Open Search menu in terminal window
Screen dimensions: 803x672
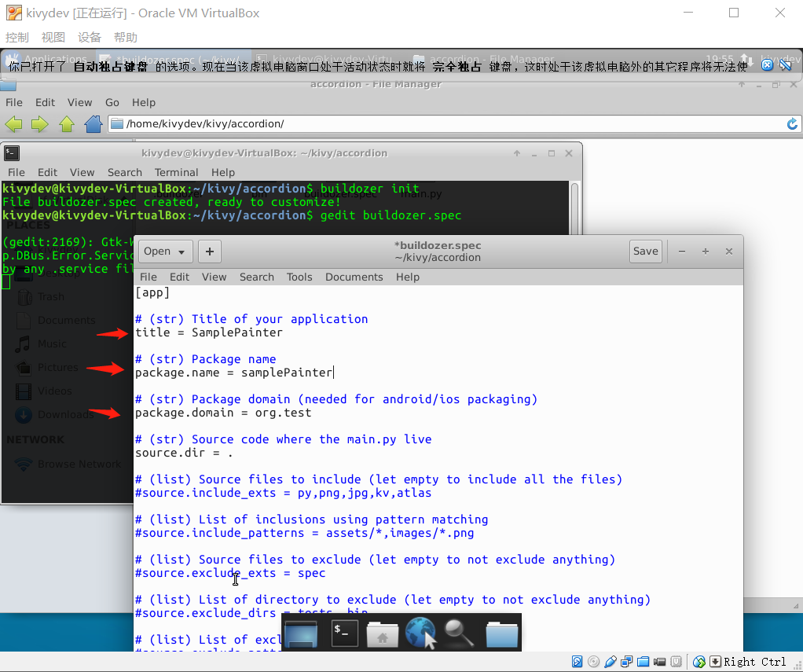point(124,173)
